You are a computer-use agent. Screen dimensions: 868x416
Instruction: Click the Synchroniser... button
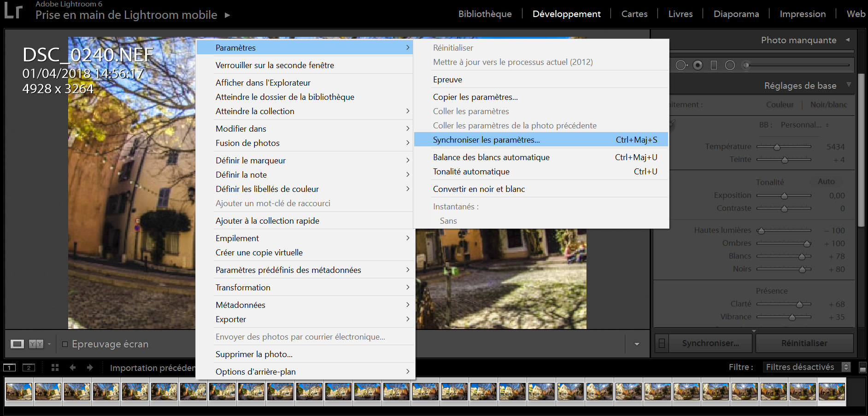click(x=710, y=343)
